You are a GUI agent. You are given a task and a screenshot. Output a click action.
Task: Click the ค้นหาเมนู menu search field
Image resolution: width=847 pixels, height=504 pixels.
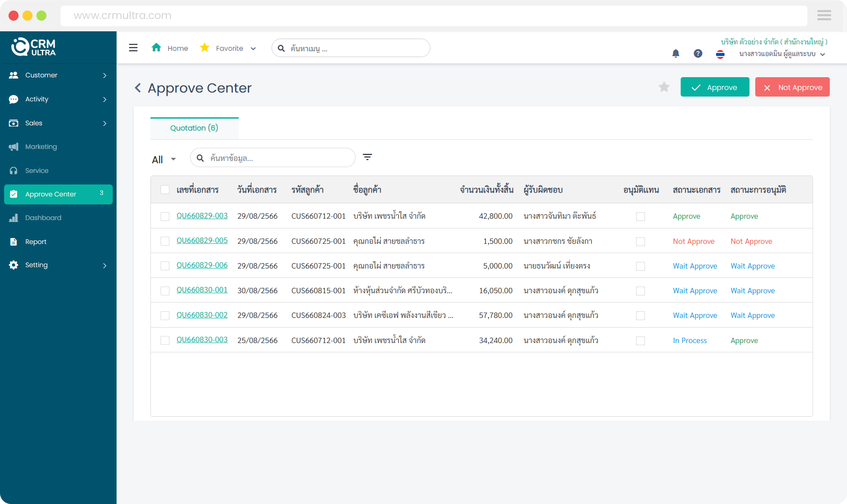[x=351, y=48]
